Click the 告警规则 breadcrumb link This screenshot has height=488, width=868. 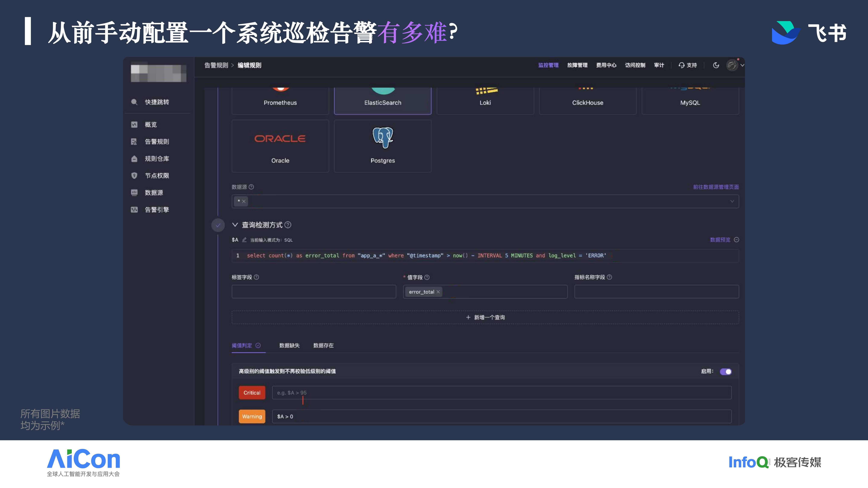click(x=216, y=65)
